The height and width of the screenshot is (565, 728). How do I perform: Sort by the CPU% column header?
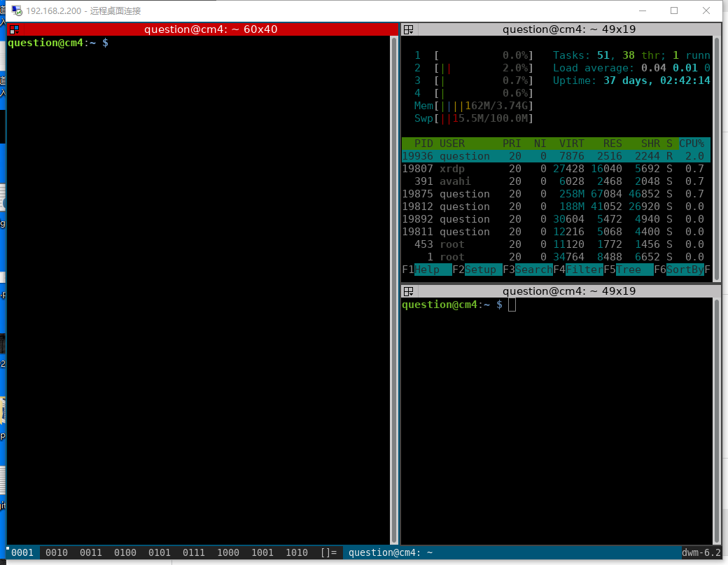point(694,144)
